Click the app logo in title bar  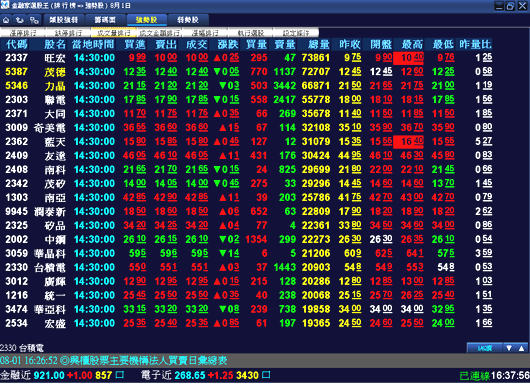click(x=5, y=5)
